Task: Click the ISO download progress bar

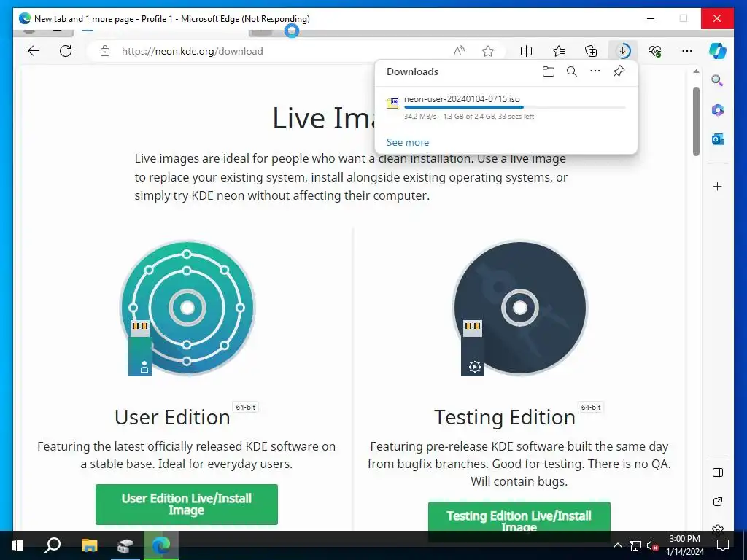Action: coord(514,108)
